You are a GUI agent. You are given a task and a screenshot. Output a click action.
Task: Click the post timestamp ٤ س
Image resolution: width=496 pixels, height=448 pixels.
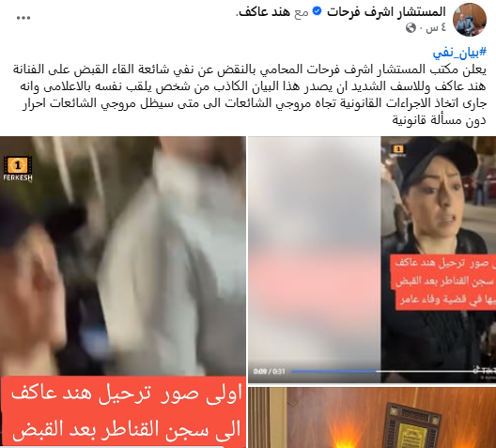[436, 28]
